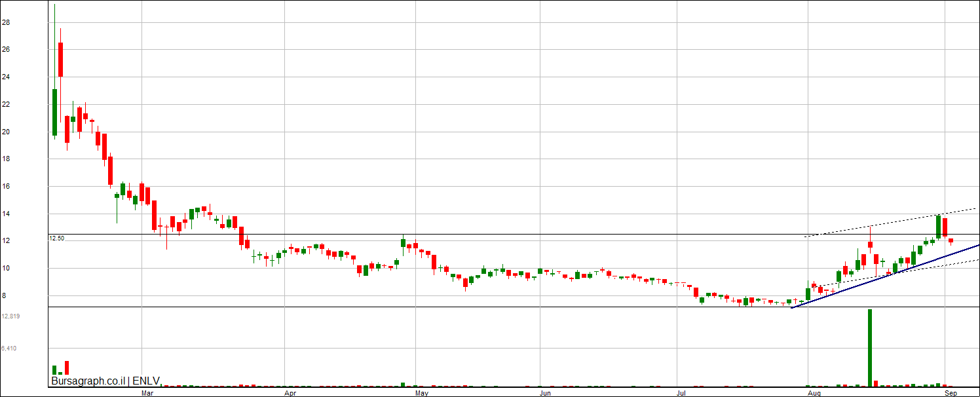Click the Mar month label

coord(147,394)
